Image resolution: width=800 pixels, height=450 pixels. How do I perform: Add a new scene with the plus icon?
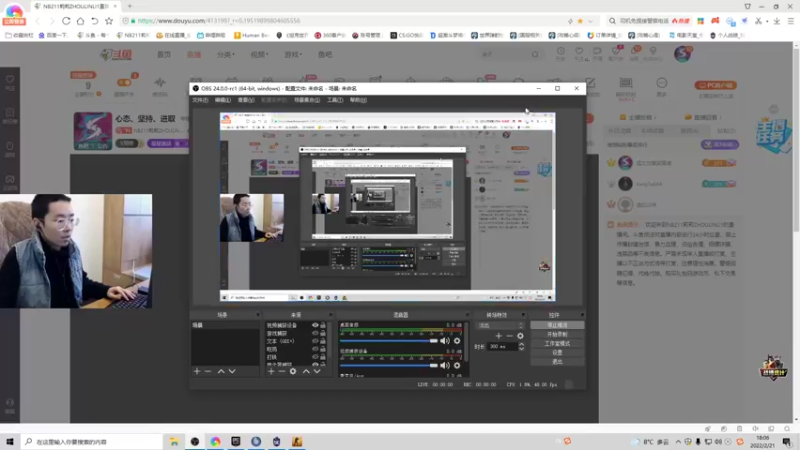click(197, 371)
